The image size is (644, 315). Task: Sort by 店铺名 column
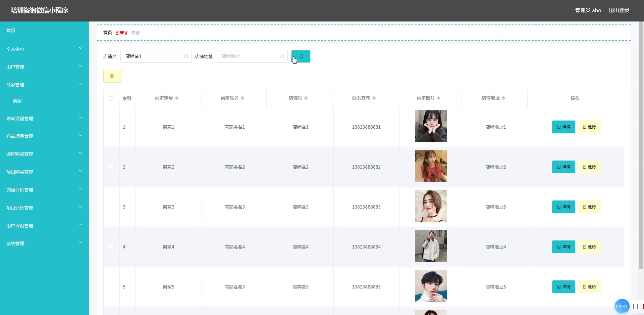tap(306, 98)
